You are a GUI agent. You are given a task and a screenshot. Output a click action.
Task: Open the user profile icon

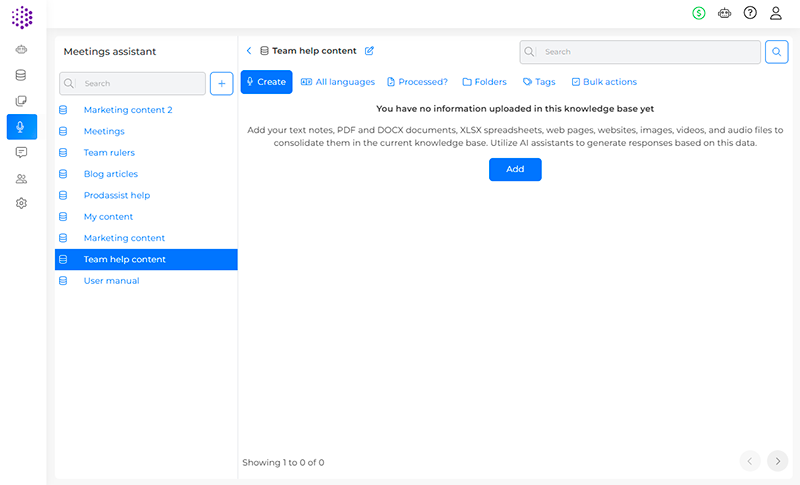coord(776,13)
